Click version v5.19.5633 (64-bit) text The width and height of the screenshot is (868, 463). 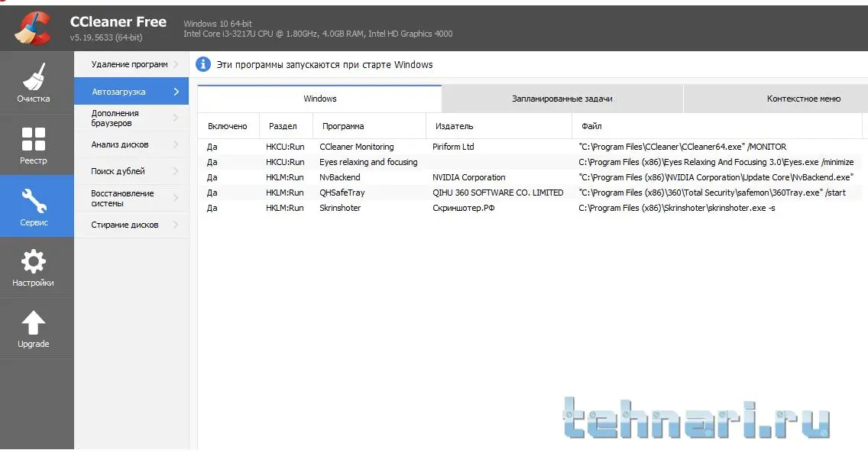[x=105, y=37]
